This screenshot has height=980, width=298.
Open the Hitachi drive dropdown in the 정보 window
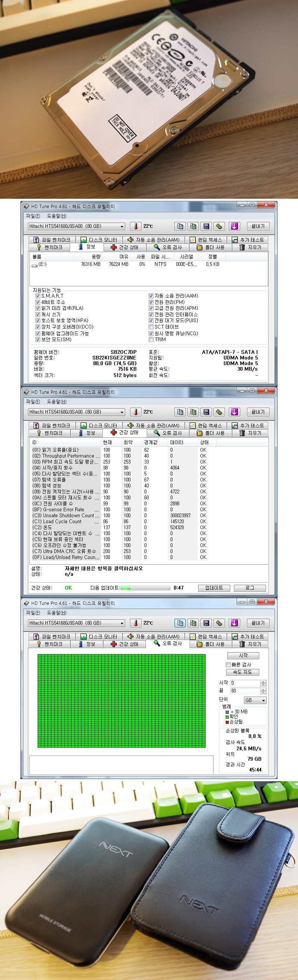pos(76,226)
